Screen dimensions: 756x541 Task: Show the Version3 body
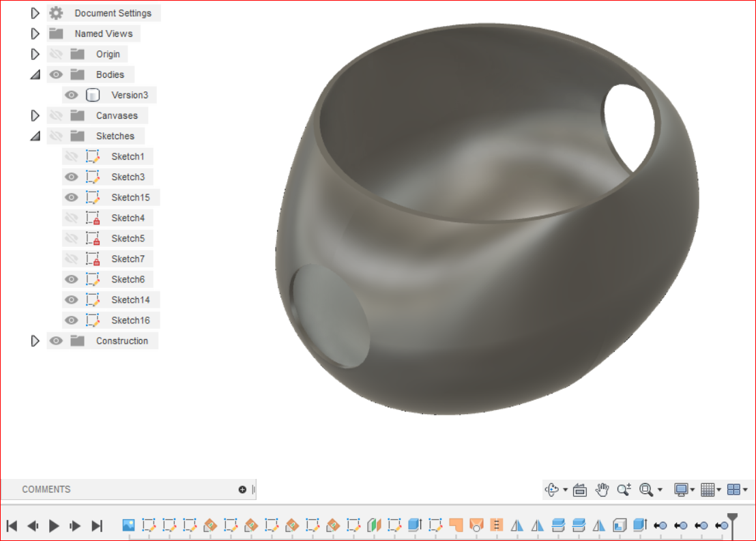[72, 94]
